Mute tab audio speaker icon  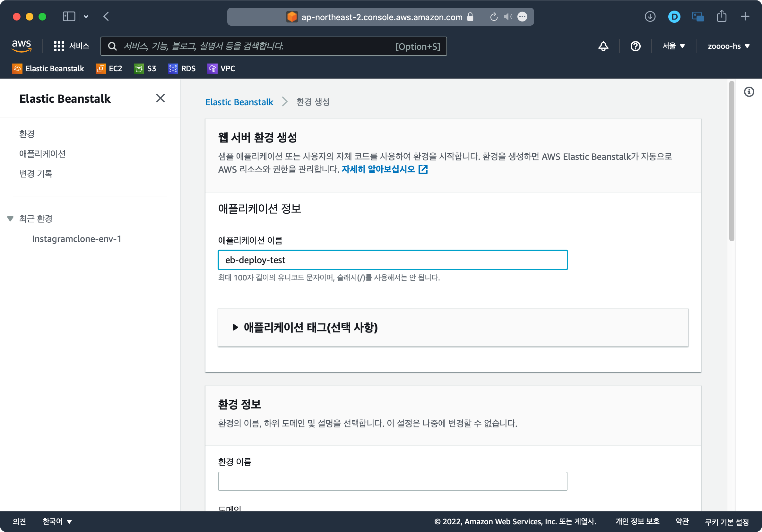point(508,17)
